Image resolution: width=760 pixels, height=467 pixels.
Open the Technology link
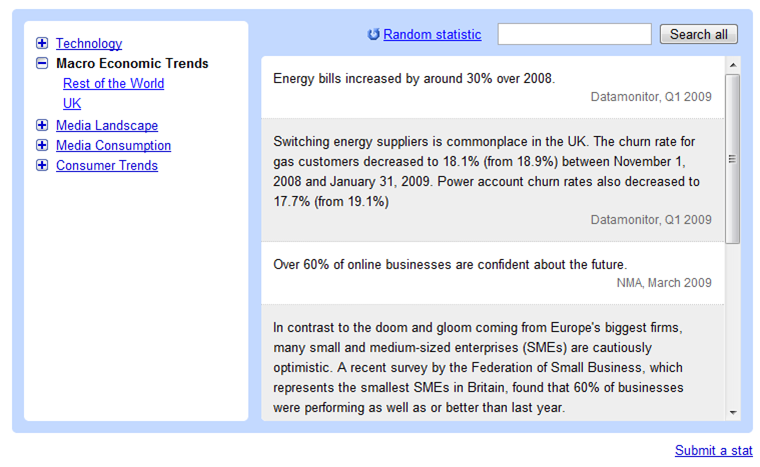pyautogui.click(x=89, y=43)
